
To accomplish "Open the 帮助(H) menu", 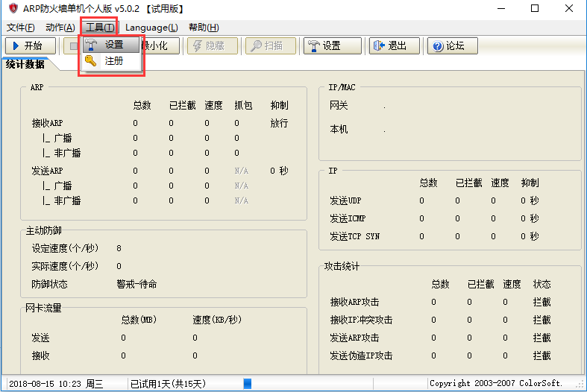I will coord(204,28).
